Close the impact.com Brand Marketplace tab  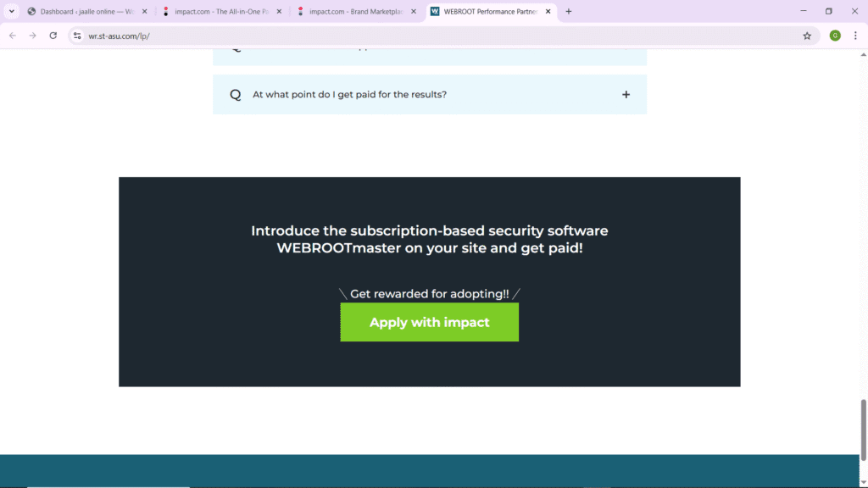pyautogui.click(x=414, y=11)
